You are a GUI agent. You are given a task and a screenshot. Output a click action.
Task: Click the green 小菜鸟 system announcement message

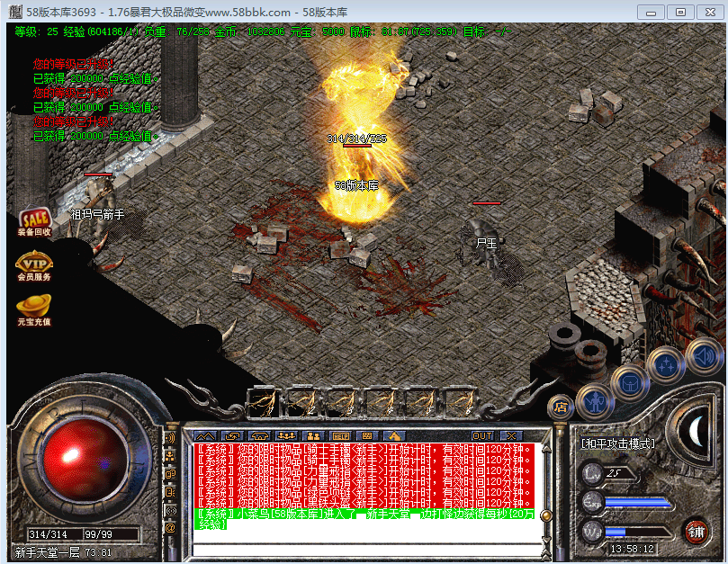pyautogui.click(x=364, y=519)
